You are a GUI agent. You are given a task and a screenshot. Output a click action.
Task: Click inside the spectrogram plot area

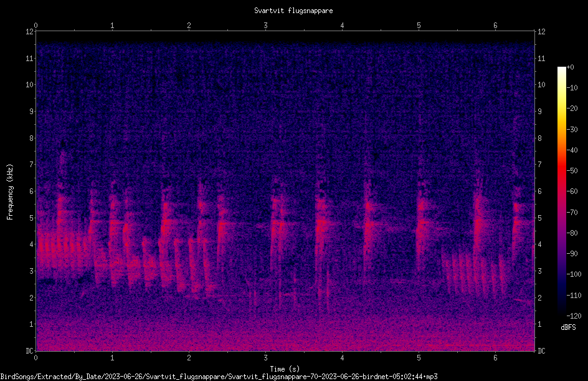(x=285, y=191)
